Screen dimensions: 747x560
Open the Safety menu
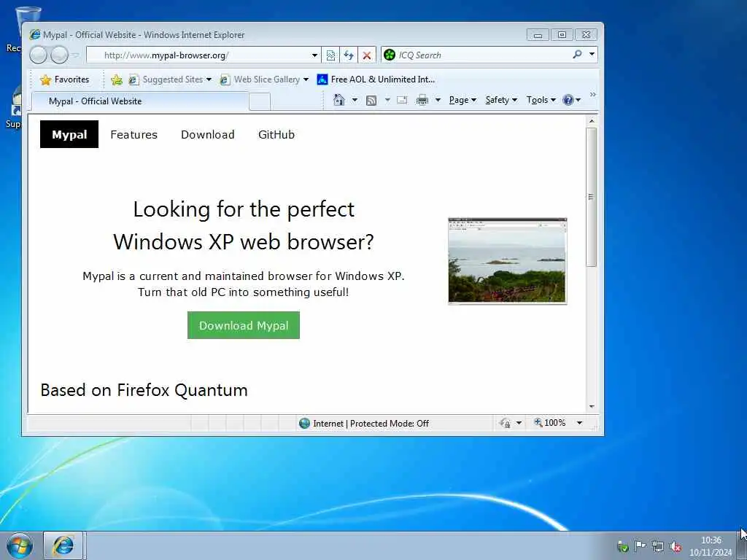coord(501,100)
